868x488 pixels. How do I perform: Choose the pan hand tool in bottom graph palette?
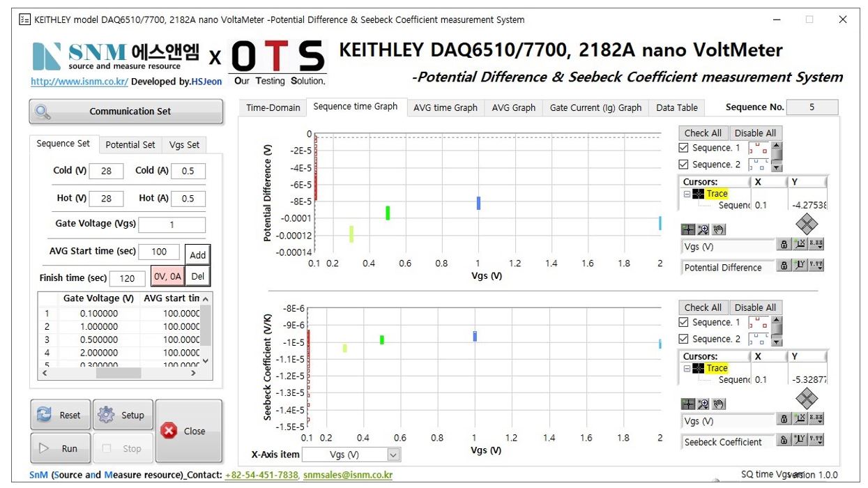[719, 404]
